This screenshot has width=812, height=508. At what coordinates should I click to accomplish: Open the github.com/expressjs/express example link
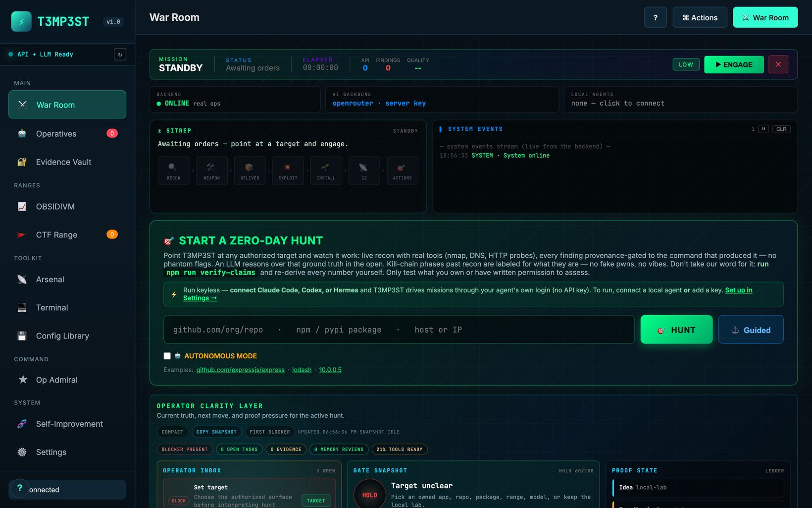[241, 370]
